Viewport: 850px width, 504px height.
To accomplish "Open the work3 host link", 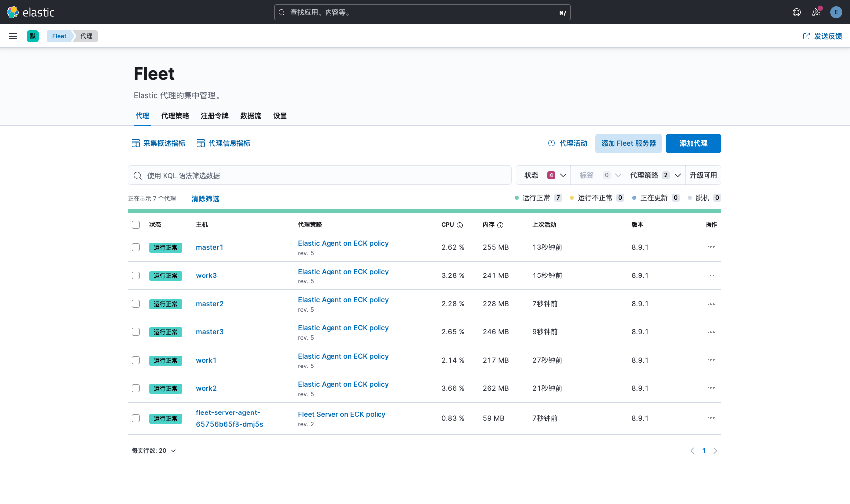I will (206, 275).
